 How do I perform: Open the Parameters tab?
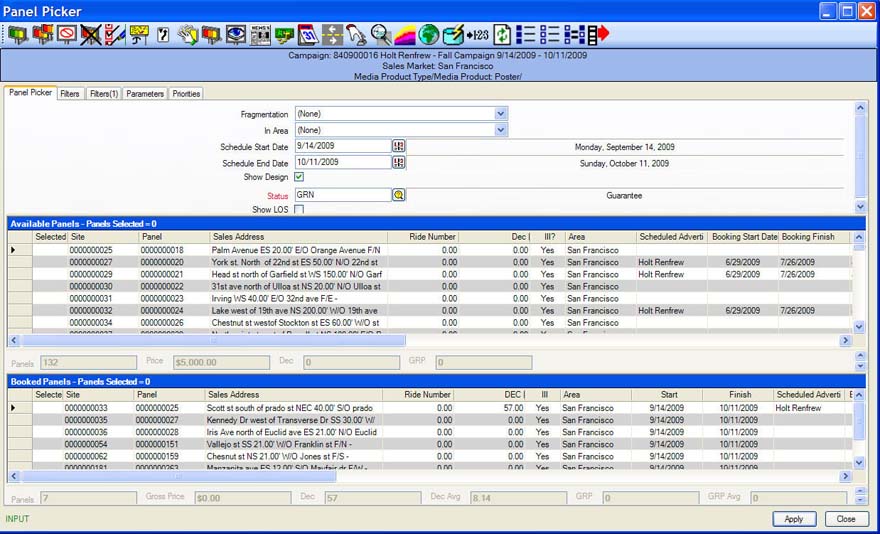[x=145, y=94]
